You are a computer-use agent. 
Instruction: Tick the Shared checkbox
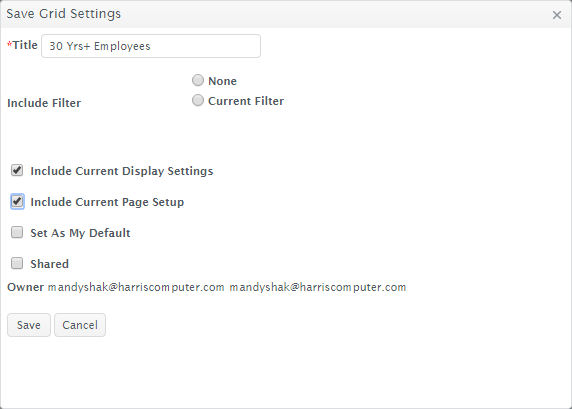click(x=17, y=263)
